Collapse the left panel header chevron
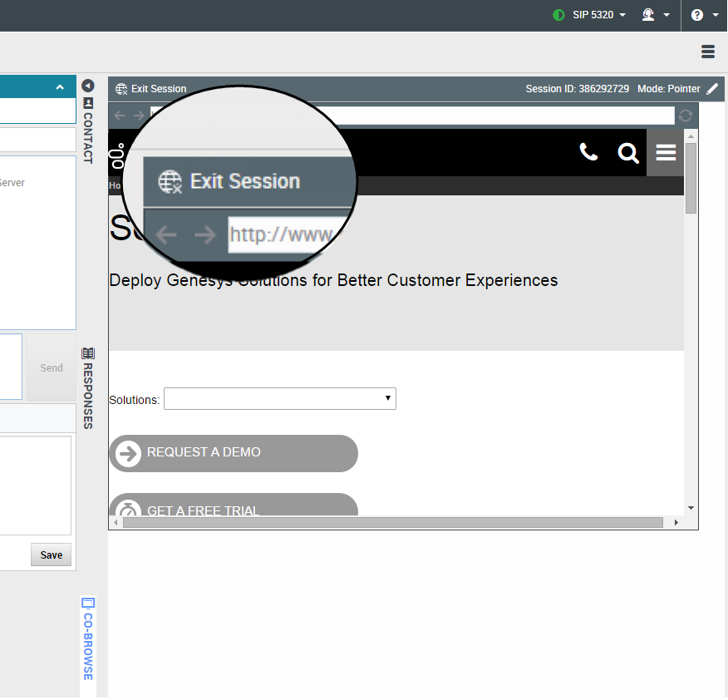The height and width of the screenshot is (700, 728). pyautogui.click(x=60, y=87)
